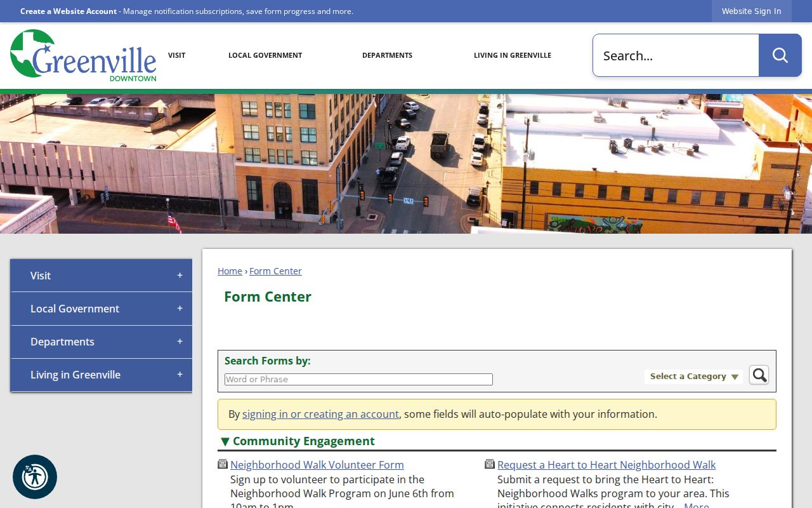Click the header search magnifier button
Viewport: 812px width, 508px height.
pos(780,55)
